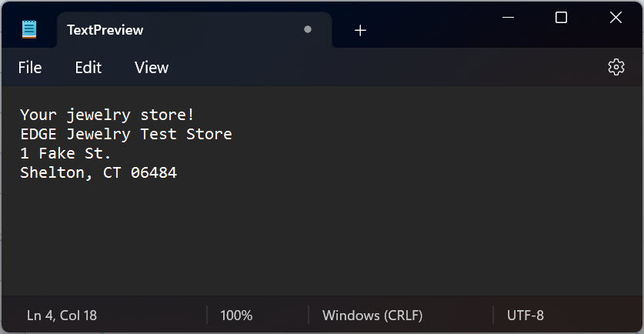Click the 100% zoom level in status bar
This screenshot has width=644, height=334.
tap(236, 315)
